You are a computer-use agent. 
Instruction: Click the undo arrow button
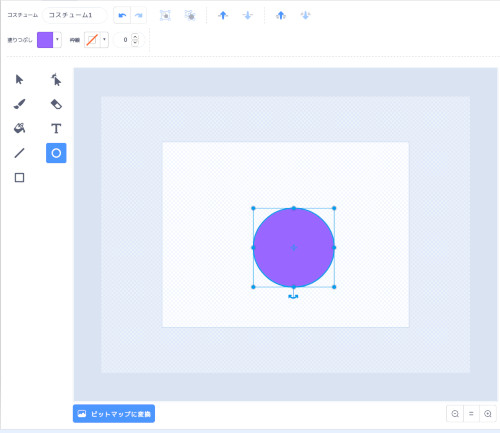[x=122, y=15]
